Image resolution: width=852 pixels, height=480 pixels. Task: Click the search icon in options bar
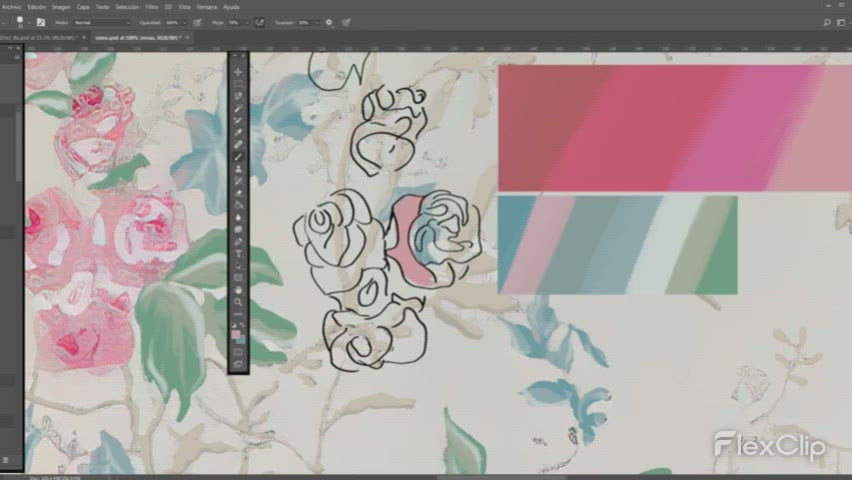(826, 21)
